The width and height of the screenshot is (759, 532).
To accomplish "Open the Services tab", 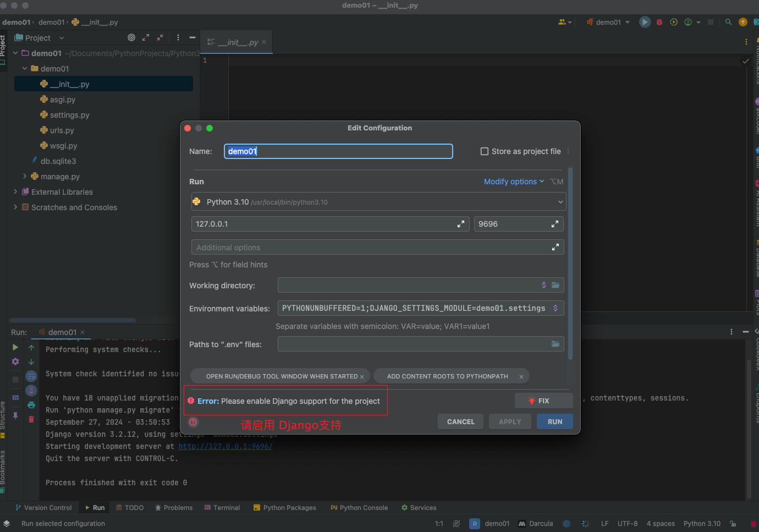I will pyautogui.click(x=419, y=508).
